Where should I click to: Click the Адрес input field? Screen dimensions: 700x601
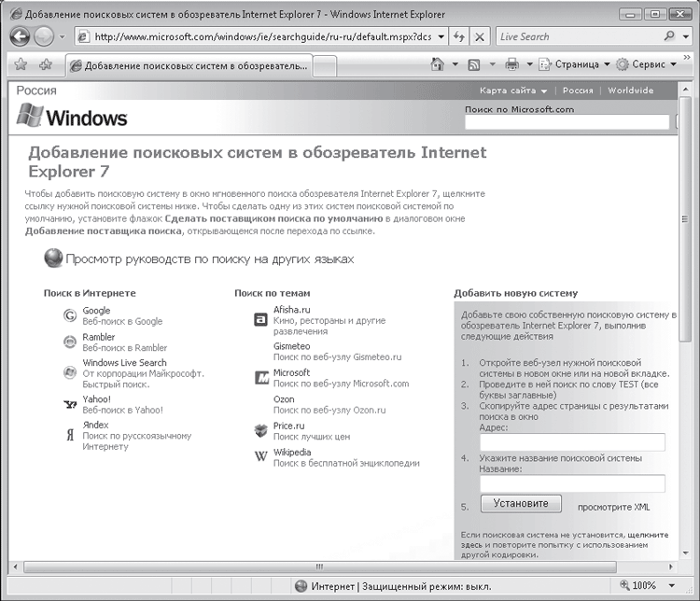tap(571, 442)
